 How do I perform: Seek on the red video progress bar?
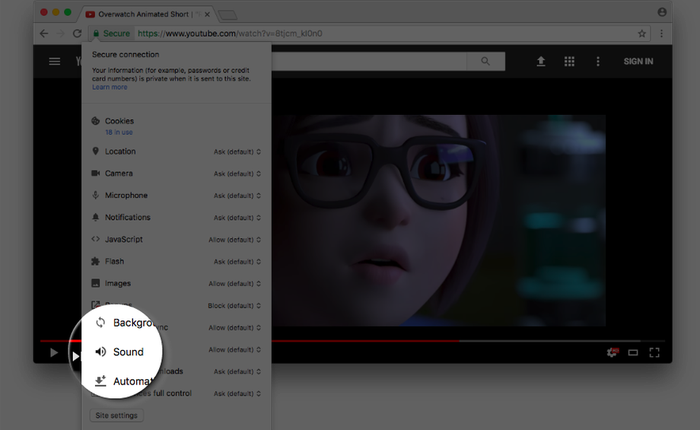pos(353,341)
